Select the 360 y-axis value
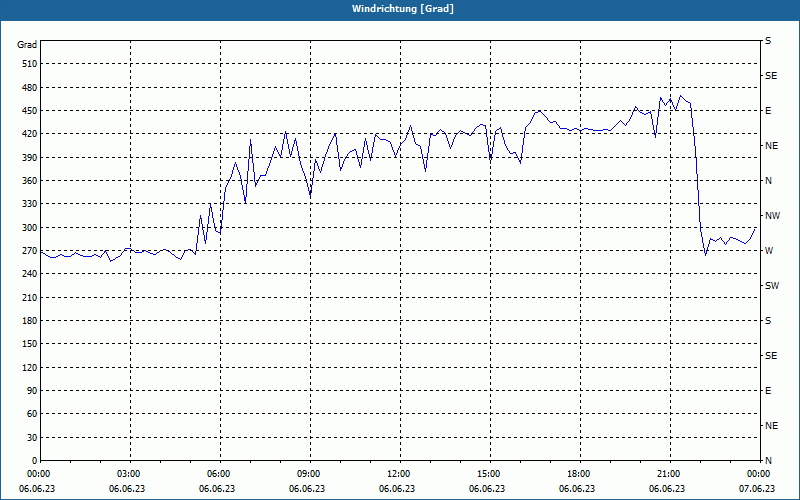Viewport: 800px width, 500px height. 30,181
